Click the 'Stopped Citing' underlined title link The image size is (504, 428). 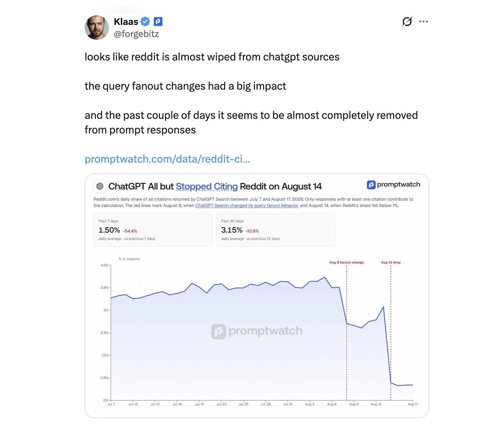click(207, 187)
